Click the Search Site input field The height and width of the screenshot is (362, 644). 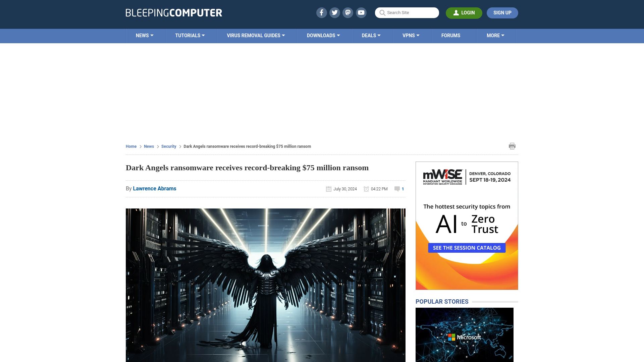click(407, 13)
